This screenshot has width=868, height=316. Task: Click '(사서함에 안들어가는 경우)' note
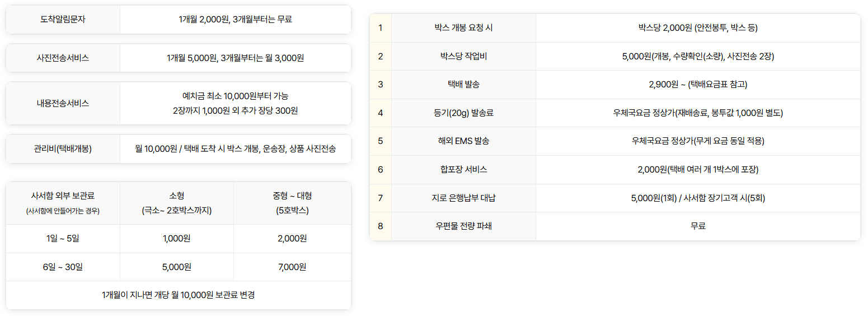pos(63,211)
